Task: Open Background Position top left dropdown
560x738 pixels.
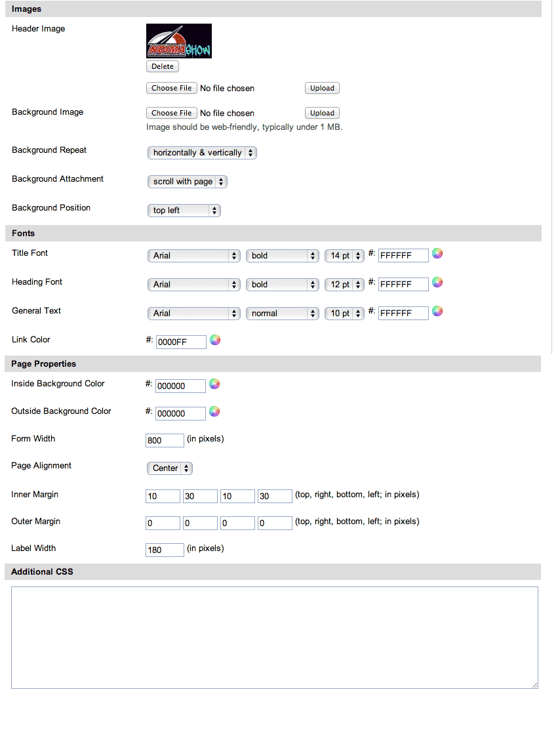Action: click(x=184, y=211)
